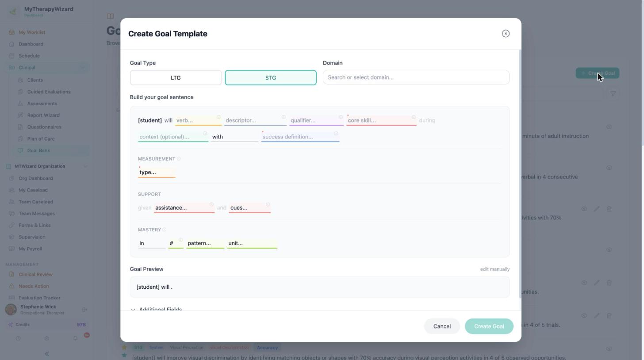Click edit manually link
The height and width of the screenshot is (360, 644).
coord(495,269)
